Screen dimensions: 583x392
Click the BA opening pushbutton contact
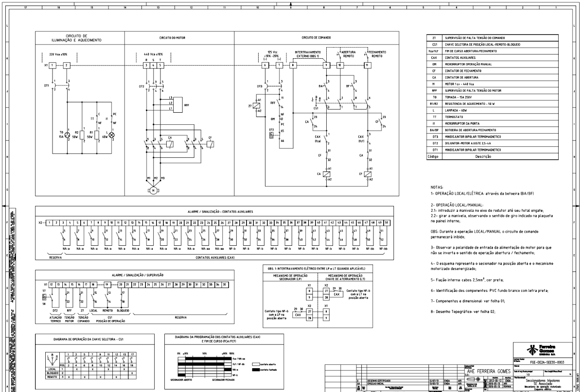[327, 86]
